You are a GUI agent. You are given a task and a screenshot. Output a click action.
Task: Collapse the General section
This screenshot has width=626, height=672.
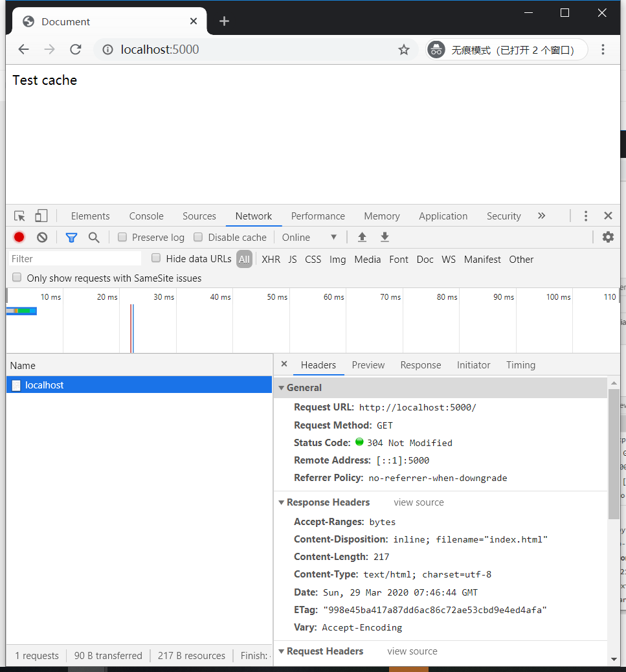tap(281, 387)
